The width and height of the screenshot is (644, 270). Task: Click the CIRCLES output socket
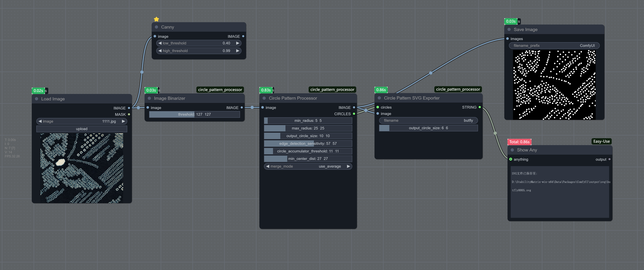[354, 114]
